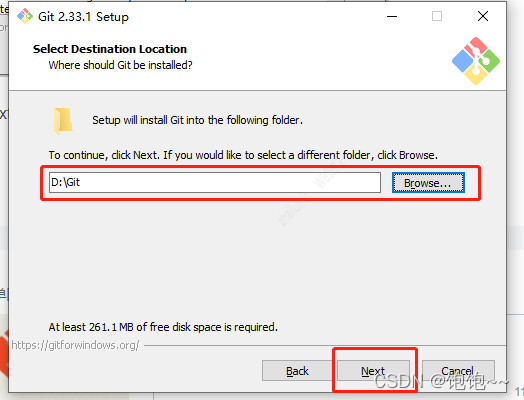This screenshot has height=400, width=524.
Task: Click the disabled maximize window button
Action: pos(437,16)
